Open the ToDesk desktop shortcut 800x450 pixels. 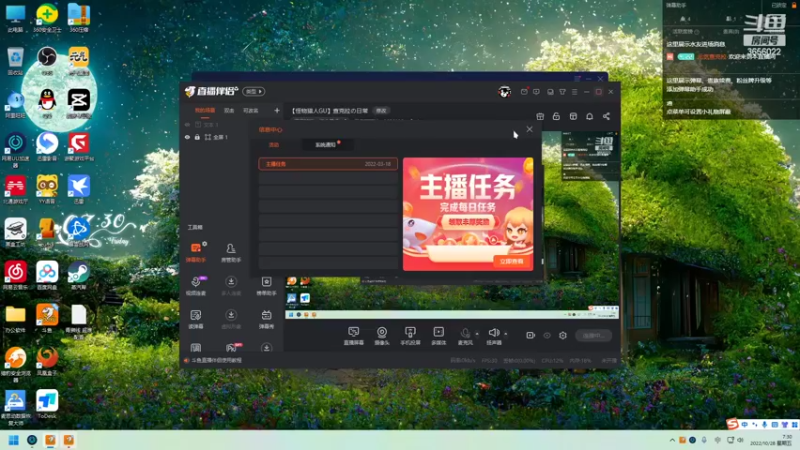coord(47,404)
